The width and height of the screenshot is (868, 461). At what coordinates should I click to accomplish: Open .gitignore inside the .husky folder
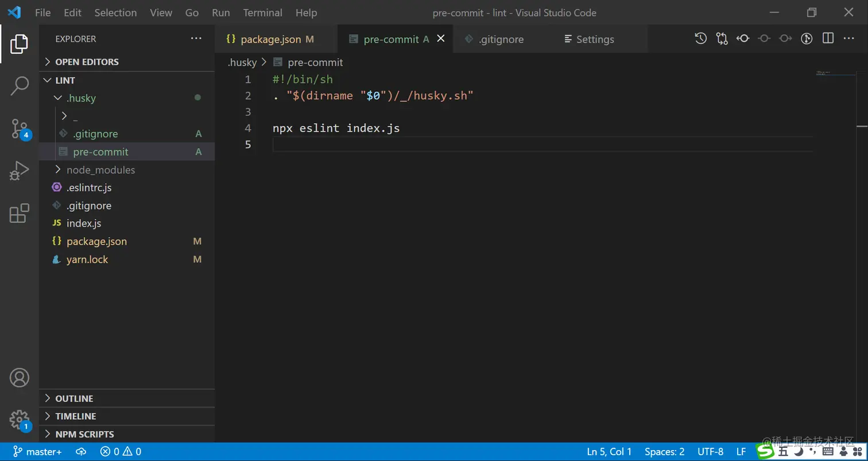pyautogui.click(x=127, y=134)
